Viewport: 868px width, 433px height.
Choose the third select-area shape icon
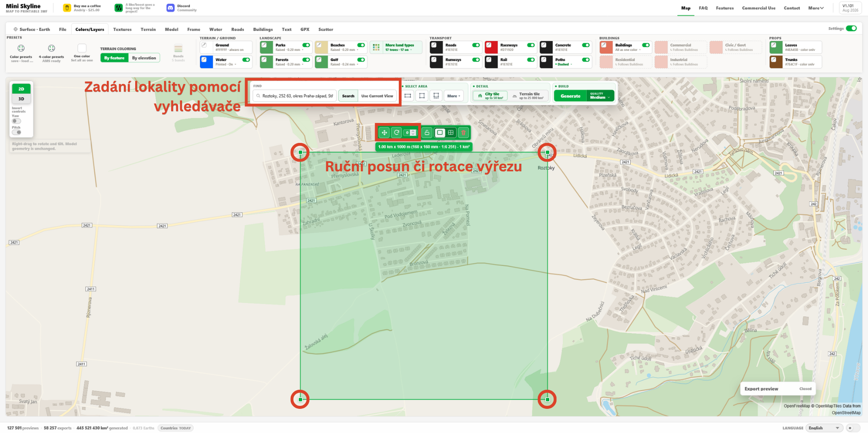pos(436,96)
